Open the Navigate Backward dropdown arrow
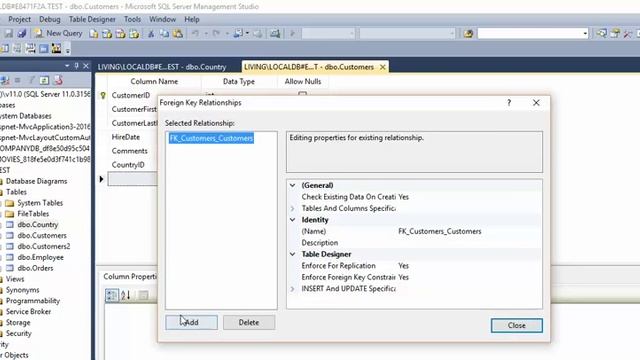The width and height of the screenshot is (640, 360). 247,33
